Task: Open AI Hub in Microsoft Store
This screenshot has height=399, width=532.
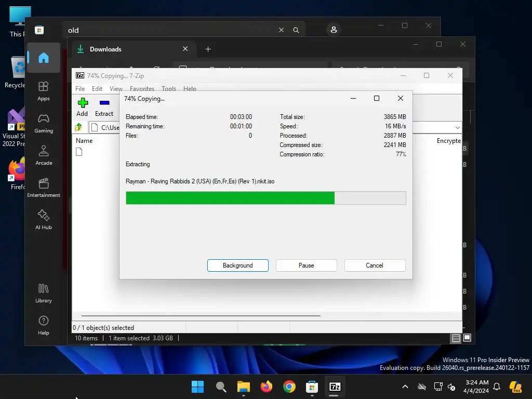Action: pyautogui.click(x=44, y=220)
